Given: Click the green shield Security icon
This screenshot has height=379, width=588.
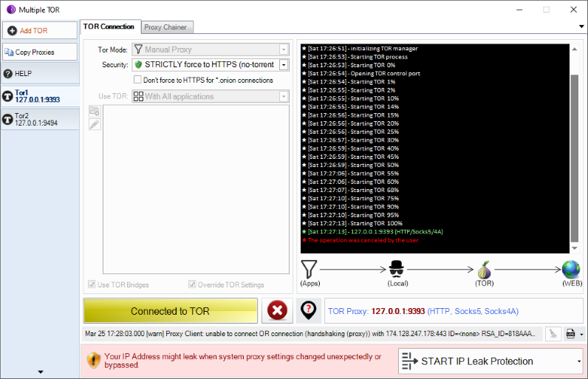Looking at the screenshot, I should (138, 64).
